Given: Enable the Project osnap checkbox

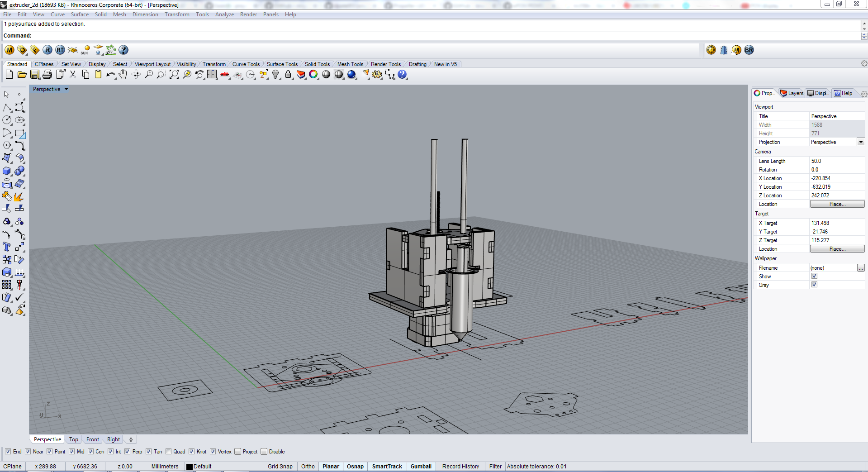Looking at the screenshot, I should click(237, 452).
